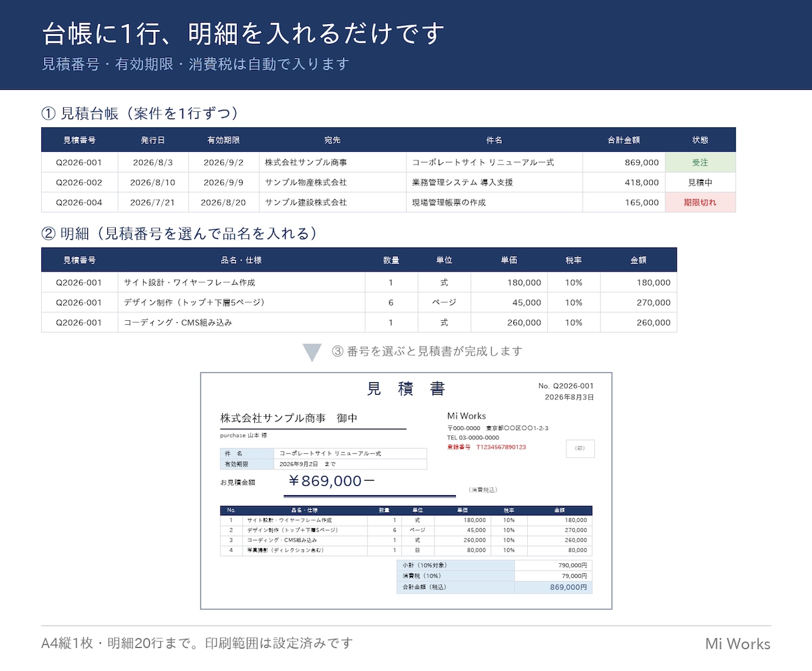Click the cell サンプル物産株式会社
The height and width of the screenshot is (671, 812).
(333, 182)
